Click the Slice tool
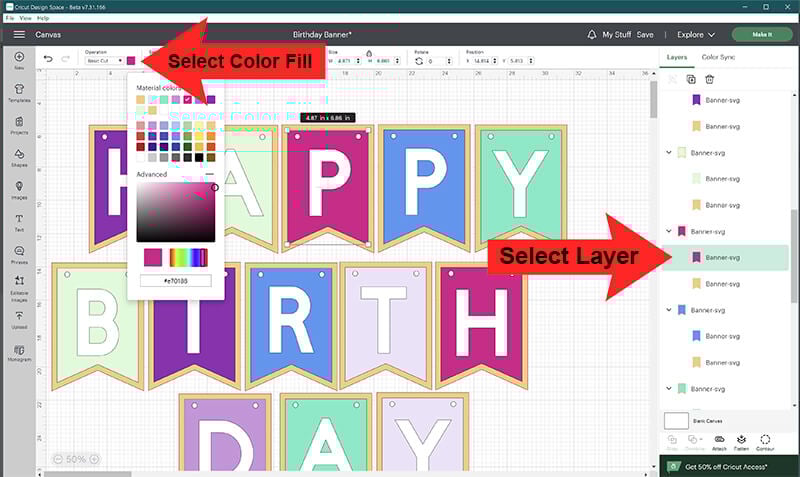Screen dimensions: 800x477 point(672,442)
